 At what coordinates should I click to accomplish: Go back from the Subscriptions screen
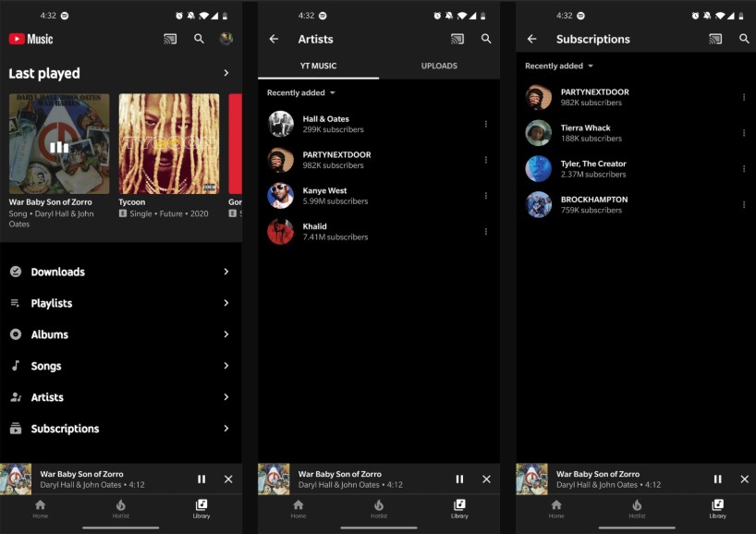click(531, 39)
